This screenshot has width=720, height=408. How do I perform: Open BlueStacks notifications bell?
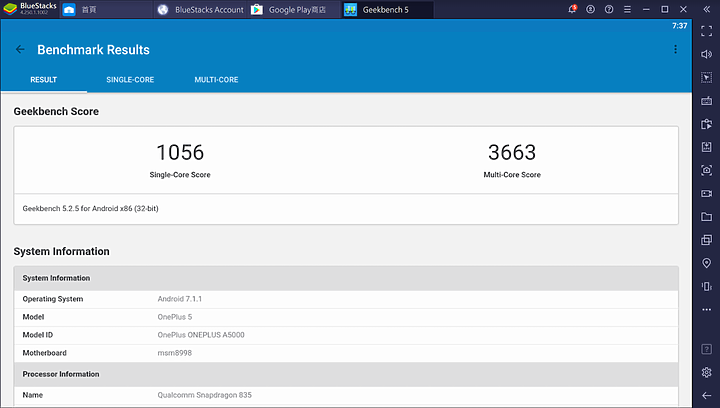(x=572, y=9)
